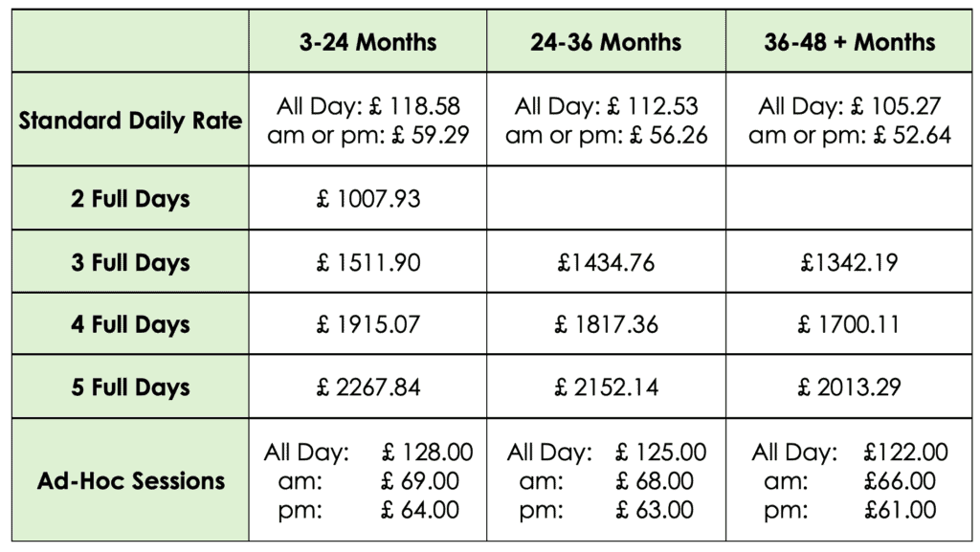Viewport: 980px width, 552px height.
Task: Click the Ad-Hoc Sessions row label
Action: point(130,480)
